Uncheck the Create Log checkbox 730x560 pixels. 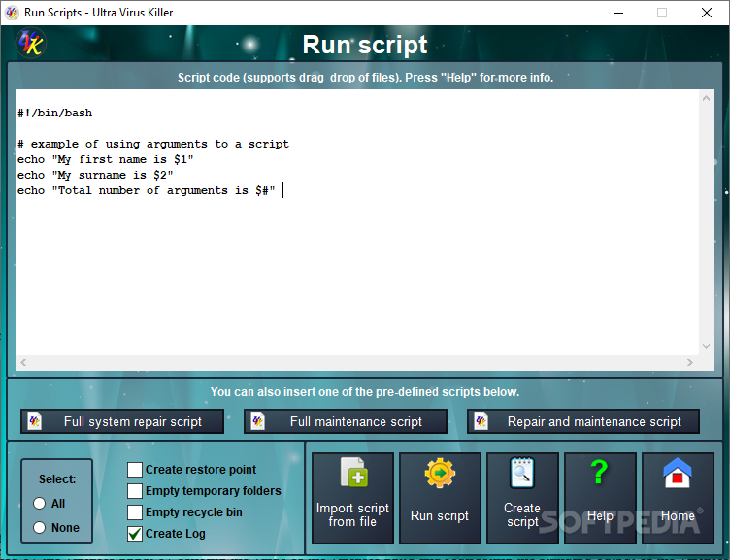135,534
